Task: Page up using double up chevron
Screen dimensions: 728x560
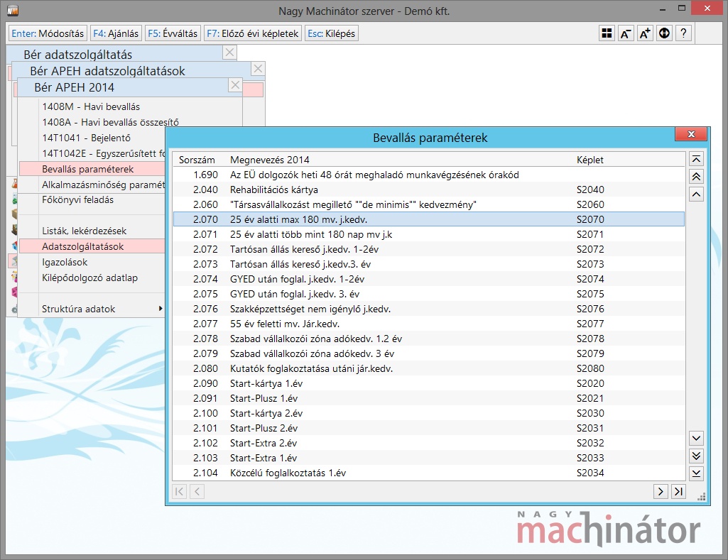Action: coord(696,177)
